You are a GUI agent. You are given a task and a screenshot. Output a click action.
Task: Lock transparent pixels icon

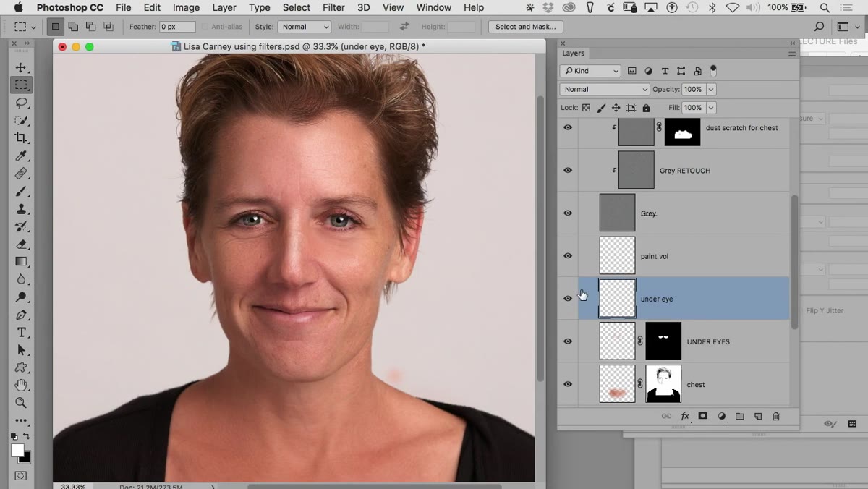[x=586, y=108]
